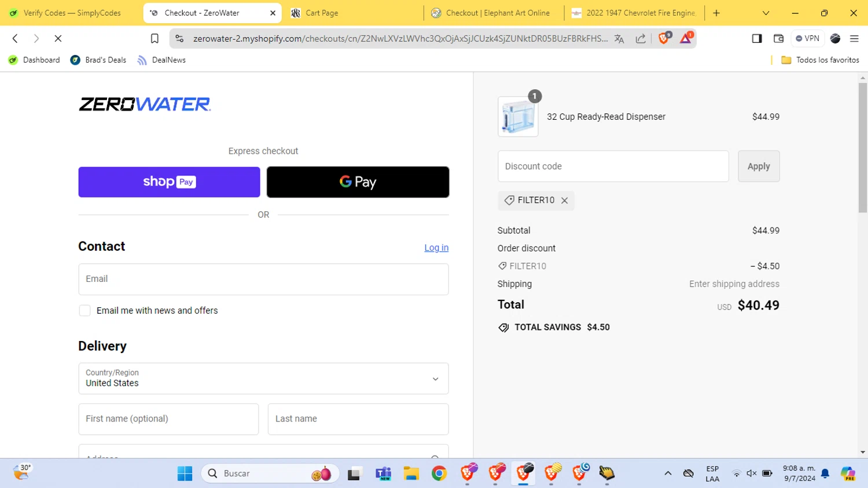View site information beside the URL
This screenshot has height=488, width=868.
(x=179, y=39)
